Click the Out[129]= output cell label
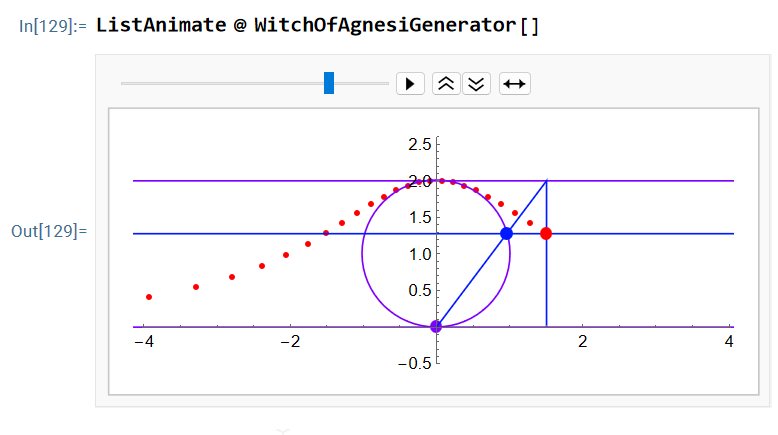This screenshot has width=778, height=435. point(49,231)
